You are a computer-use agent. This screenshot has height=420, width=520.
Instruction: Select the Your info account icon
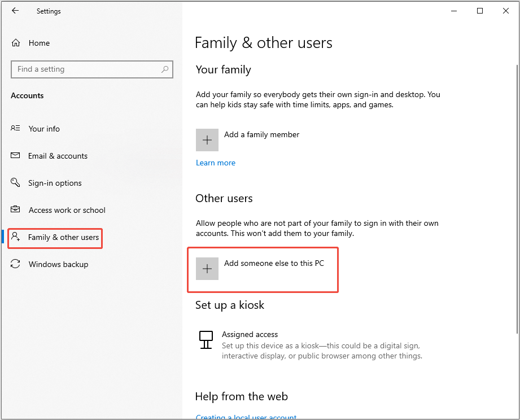(x=16, y=129)
